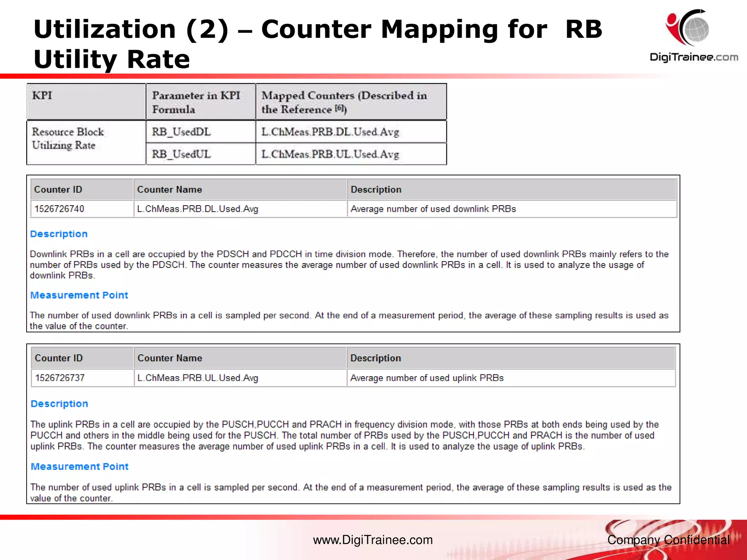Select counter name L.ChMeas.PRB.UL.Used.Avg in uplink table
Screen dimensions: 747x560
point(240,378)
